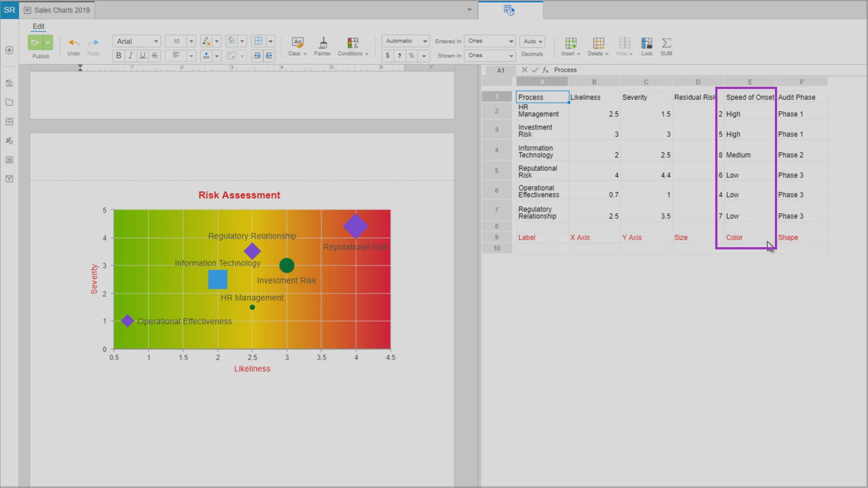The image size is (868, 488).
Task: Click the formula bar input field
Action: click(x=678, y=70)
